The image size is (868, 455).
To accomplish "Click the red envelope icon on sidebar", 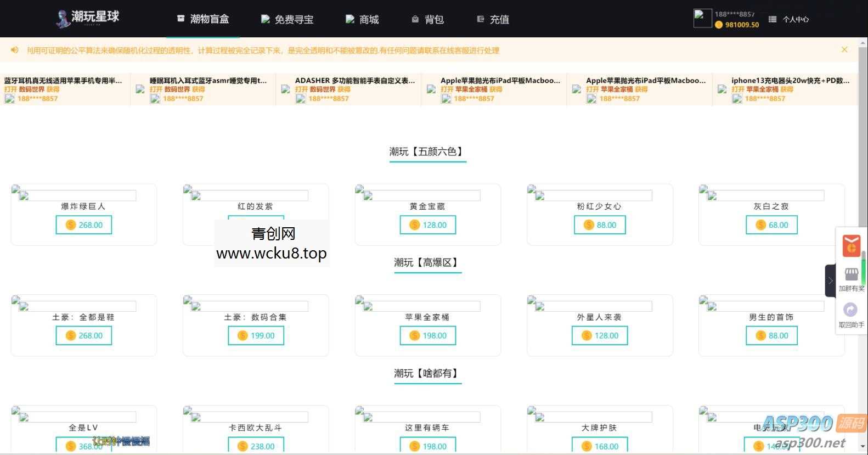I will coord(851,245).
